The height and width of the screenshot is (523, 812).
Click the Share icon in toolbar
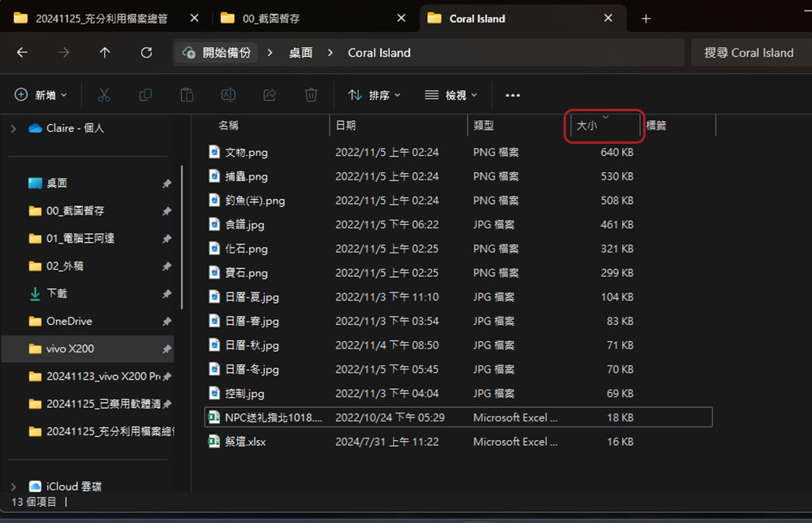click(270, 95)
